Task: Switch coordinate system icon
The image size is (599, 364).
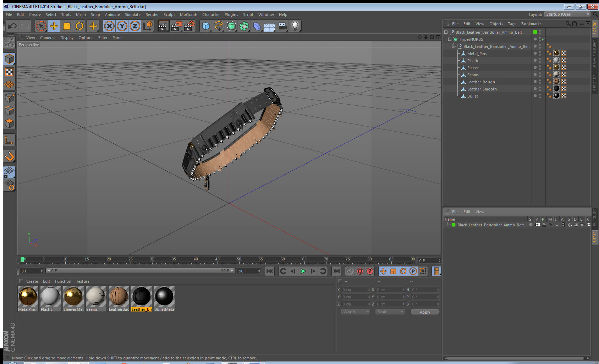Action: (x=148, y=26)
